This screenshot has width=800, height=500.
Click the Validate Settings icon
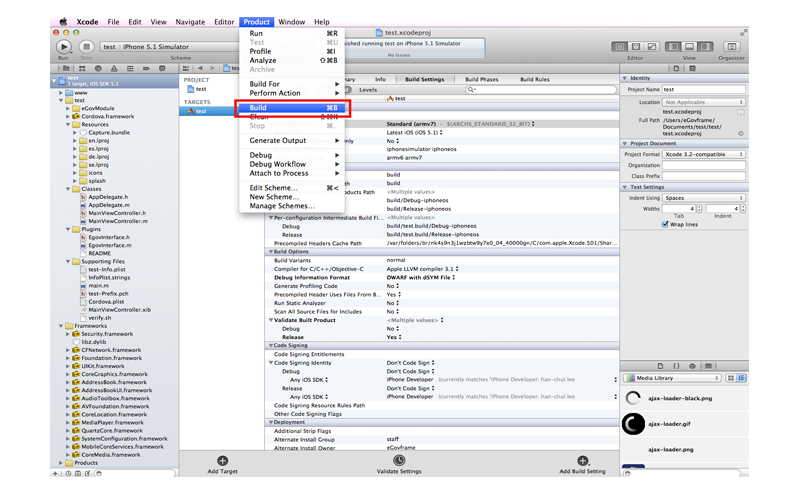click(x=399, y=461)
